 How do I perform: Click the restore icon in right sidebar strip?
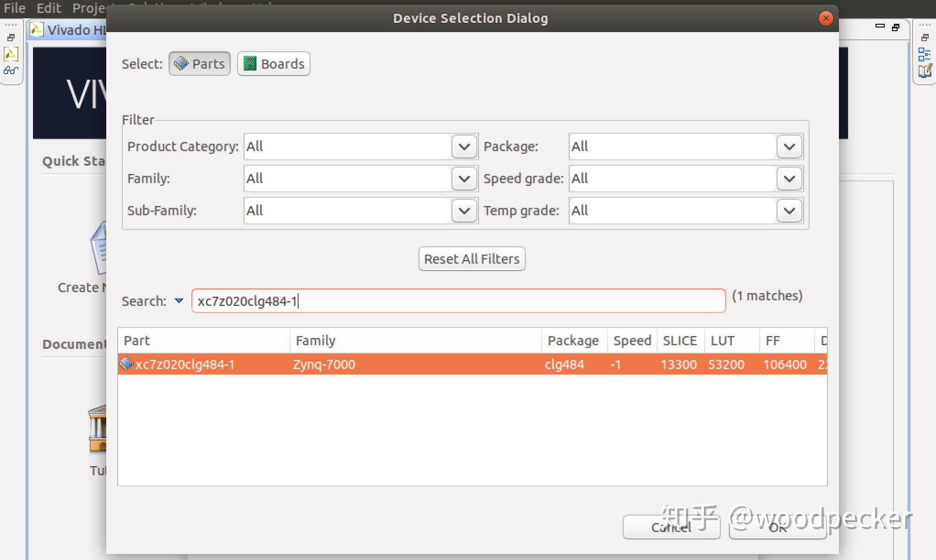tap(925, 38)
